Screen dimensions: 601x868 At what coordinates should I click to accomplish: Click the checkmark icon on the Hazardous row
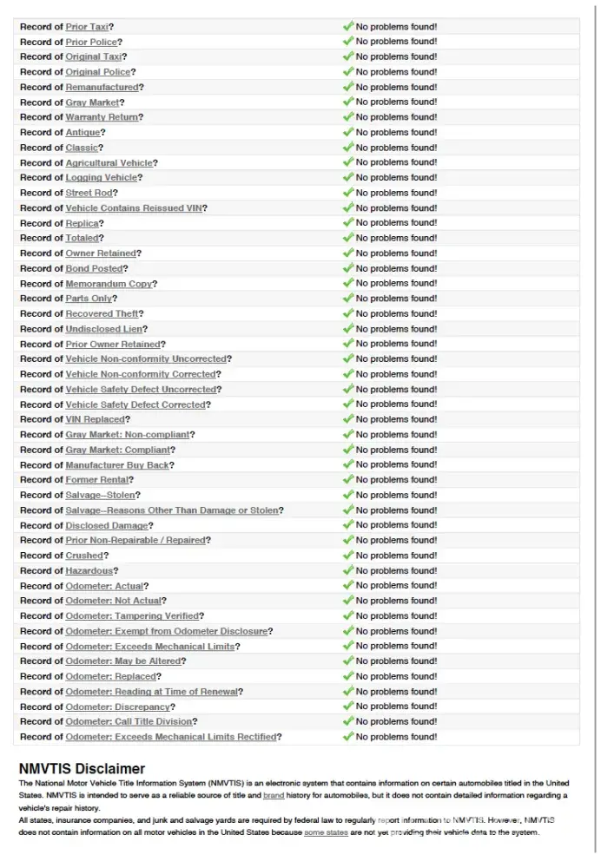pos(347,570)
